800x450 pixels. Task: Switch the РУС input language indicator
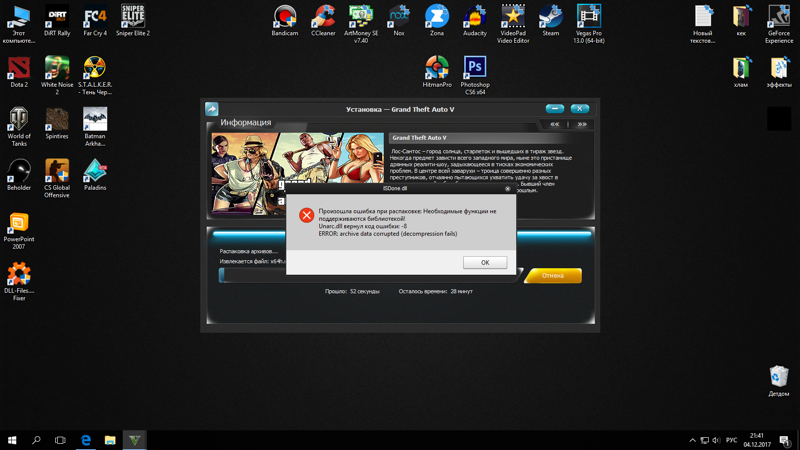[x=731, y=440]
